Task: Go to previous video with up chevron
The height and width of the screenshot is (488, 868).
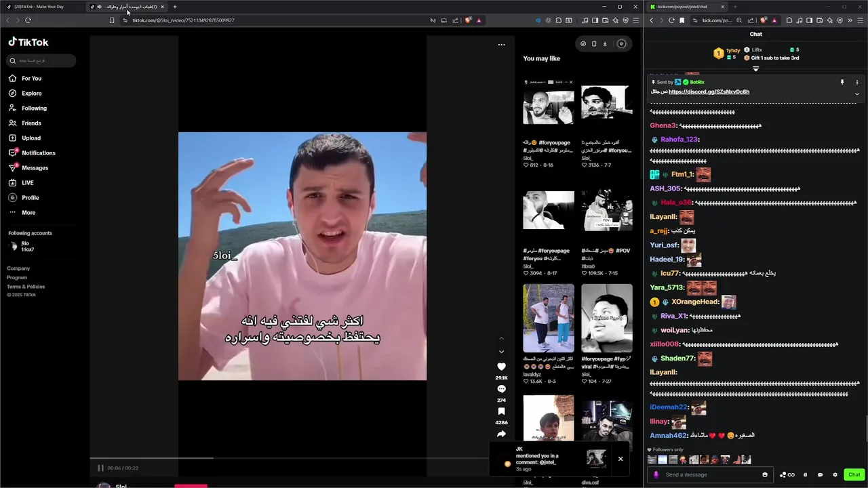Action: (x=502, y=338)
